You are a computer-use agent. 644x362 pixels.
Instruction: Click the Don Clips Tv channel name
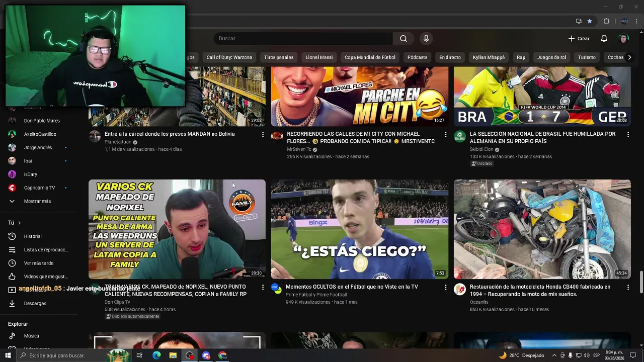(x=117, y=302)
